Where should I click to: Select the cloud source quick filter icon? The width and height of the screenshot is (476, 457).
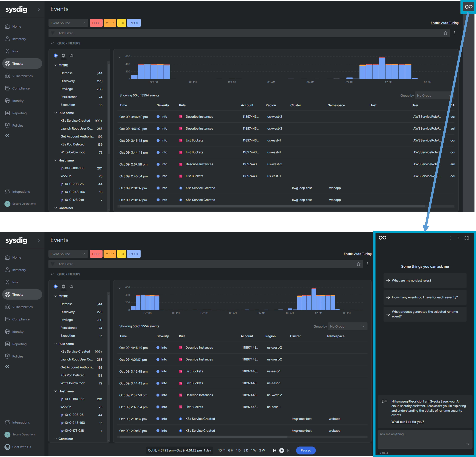pyautogui.click(x=71, y=287)
